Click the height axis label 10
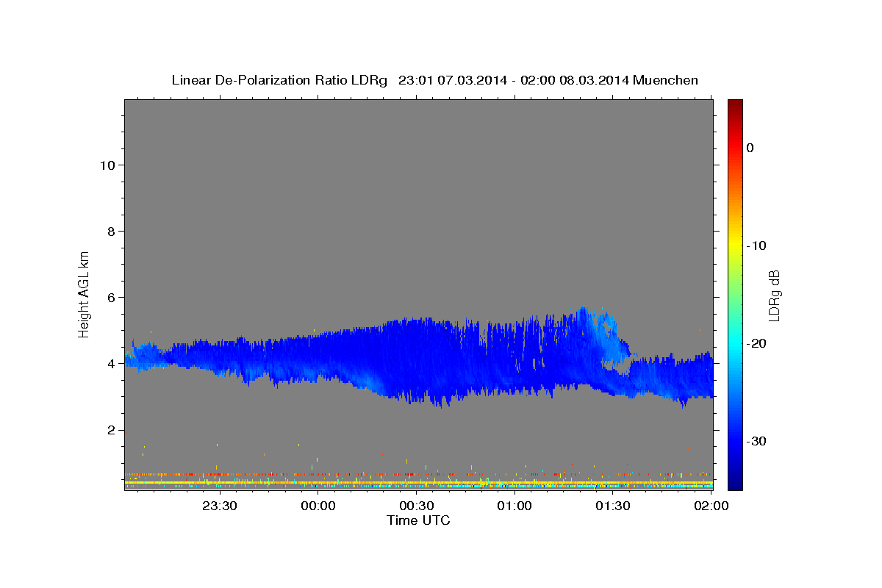 107,165
